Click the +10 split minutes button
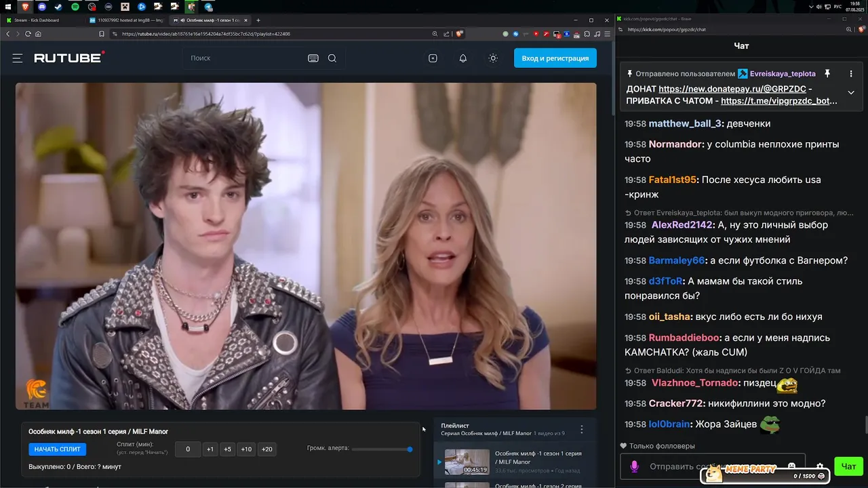This screenshot has height=488, width=868. [246, 449]
